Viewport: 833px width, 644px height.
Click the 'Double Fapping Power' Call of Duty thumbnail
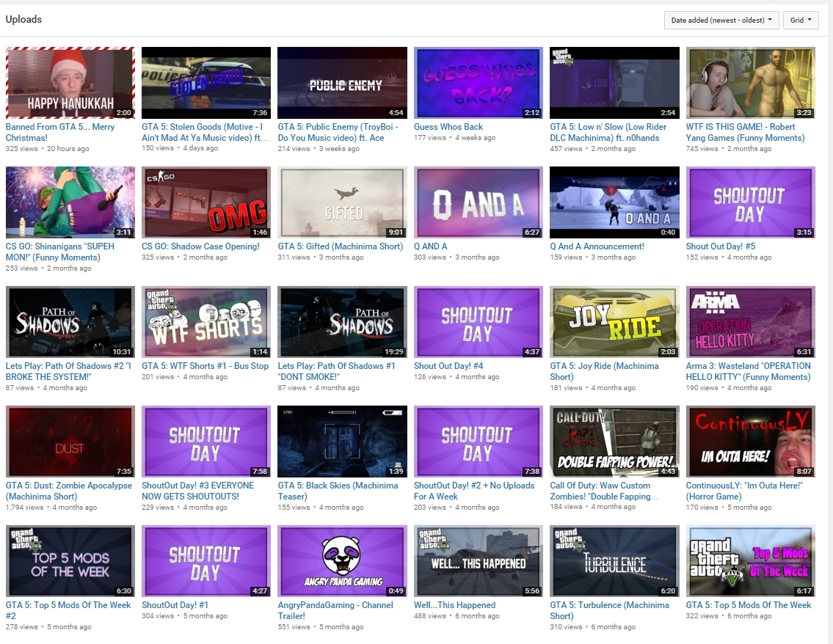[614, 442]
